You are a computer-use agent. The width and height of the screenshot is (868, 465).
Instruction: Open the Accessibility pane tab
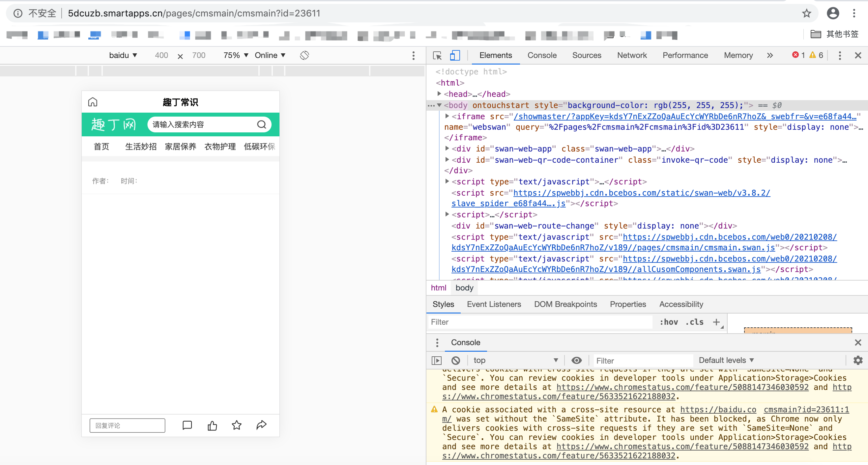coord(681,304)
